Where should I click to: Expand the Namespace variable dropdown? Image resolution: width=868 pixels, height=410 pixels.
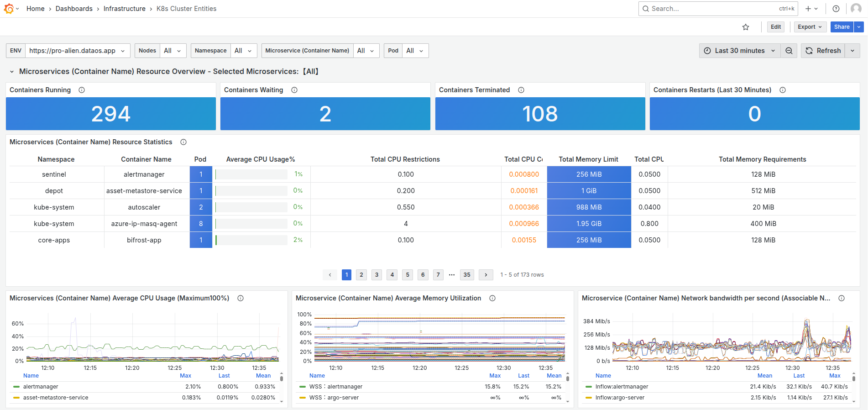[243, 51]
